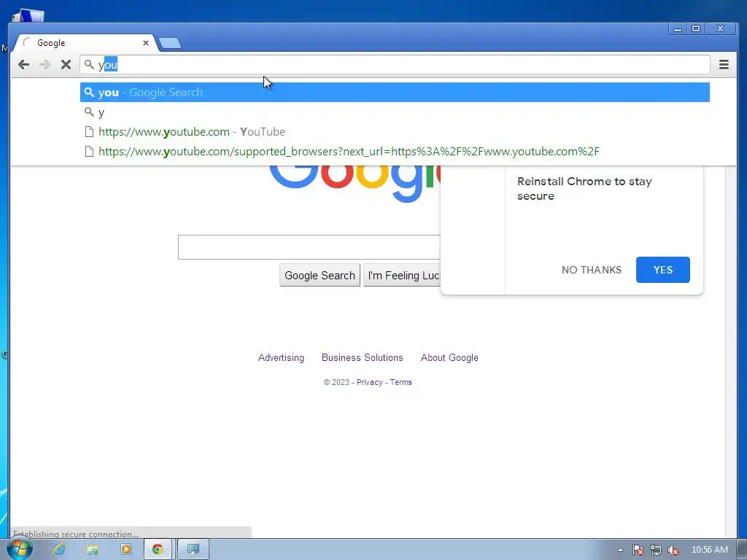The image size is (747, 560).
Task: Maximize the Chrome window
Action: 695,29
